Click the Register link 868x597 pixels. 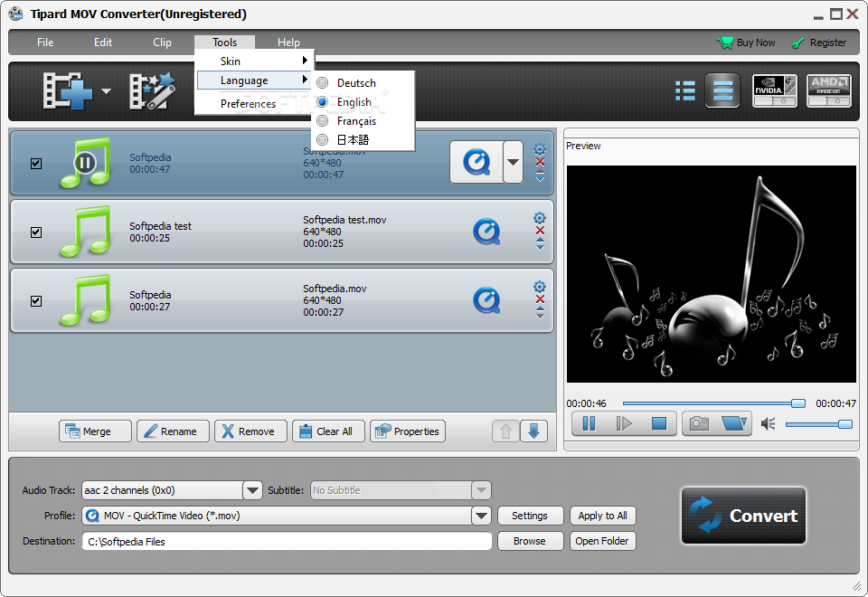[x=819, y=43]
